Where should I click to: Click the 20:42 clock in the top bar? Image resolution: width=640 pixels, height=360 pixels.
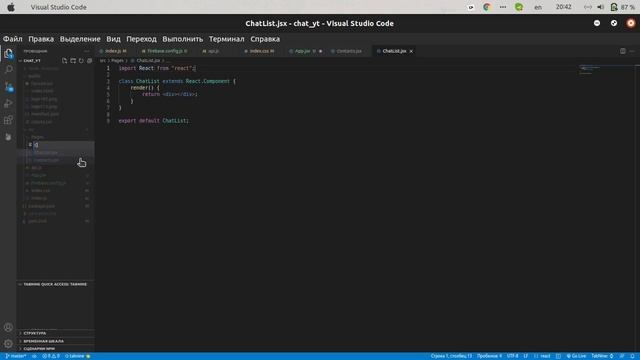coord(563,7)
